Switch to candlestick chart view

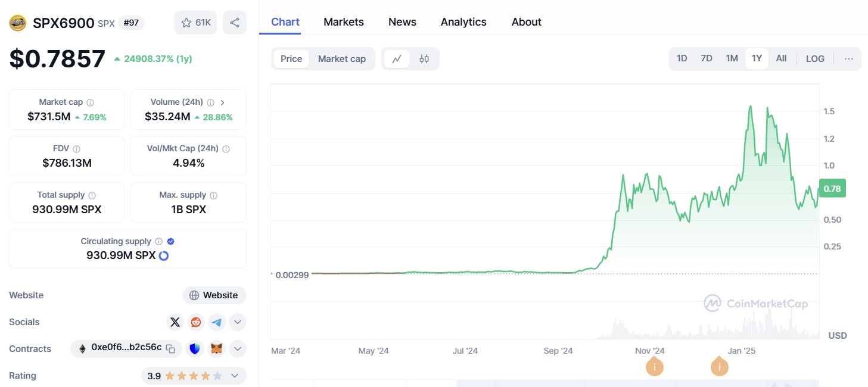pyautogui.click(x=424, y=59)
